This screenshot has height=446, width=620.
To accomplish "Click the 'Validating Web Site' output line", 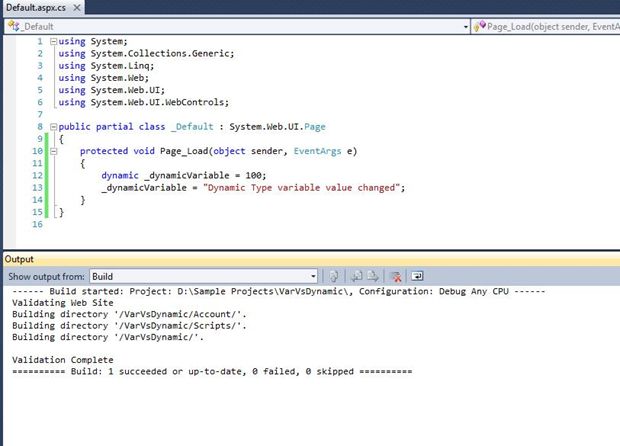I will click(62, 303).
